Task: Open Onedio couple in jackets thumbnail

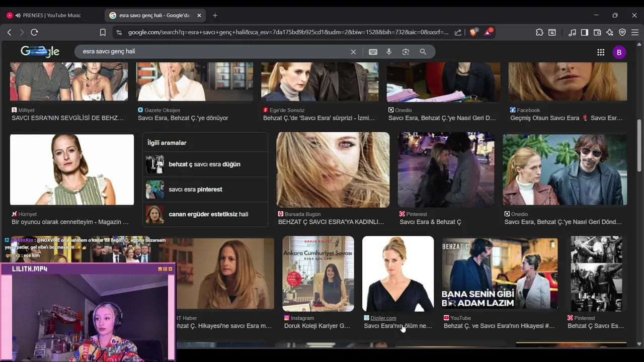Action: pyautogui.click(x=565, y=170)
